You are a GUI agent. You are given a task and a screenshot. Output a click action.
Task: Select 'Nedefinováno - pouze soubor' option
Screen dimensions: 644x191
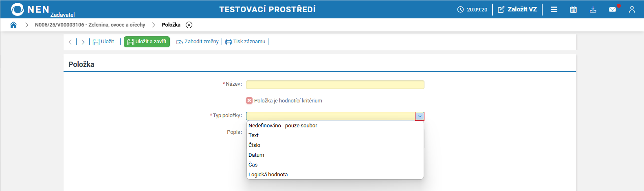pos(283,126)
